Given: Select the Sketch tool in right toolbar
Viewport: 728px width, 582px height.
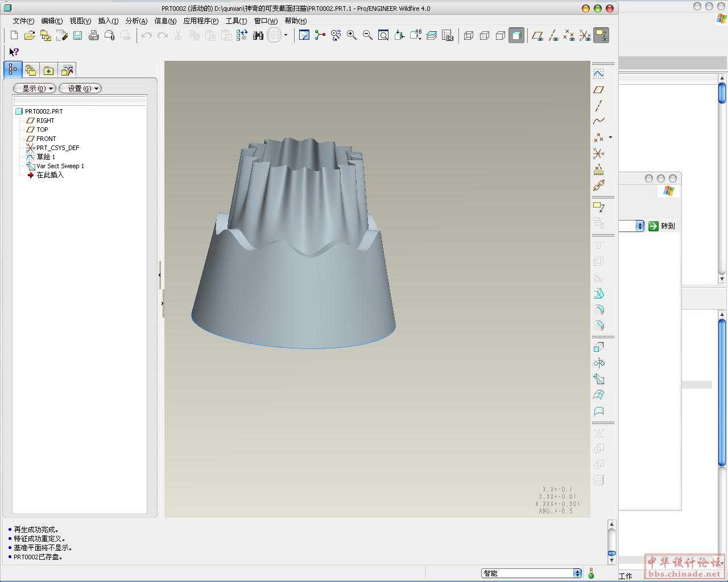Looking at the screenshot, I should [x=598, y=73].
